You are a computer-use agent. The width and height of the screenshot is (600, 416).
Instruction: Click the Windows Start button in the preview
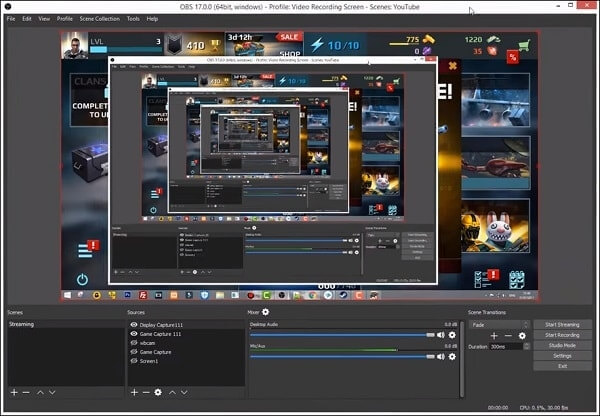pos(67,295)
